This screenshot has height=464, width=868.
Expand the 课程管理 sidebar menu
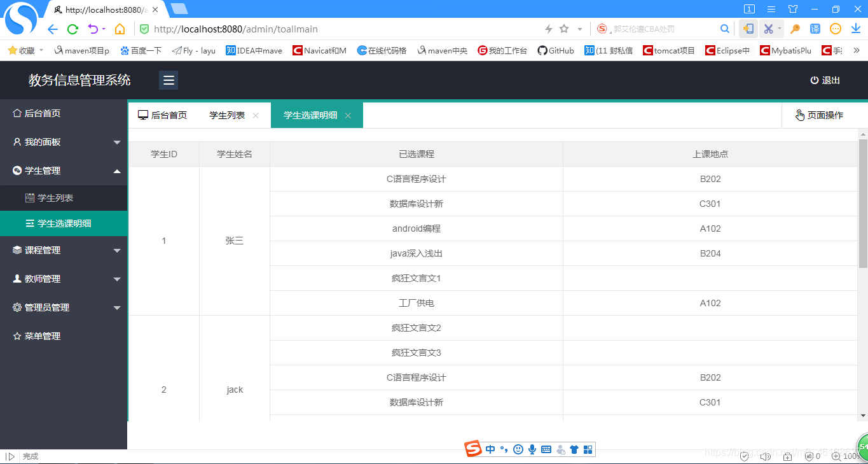tap(64, 250)
